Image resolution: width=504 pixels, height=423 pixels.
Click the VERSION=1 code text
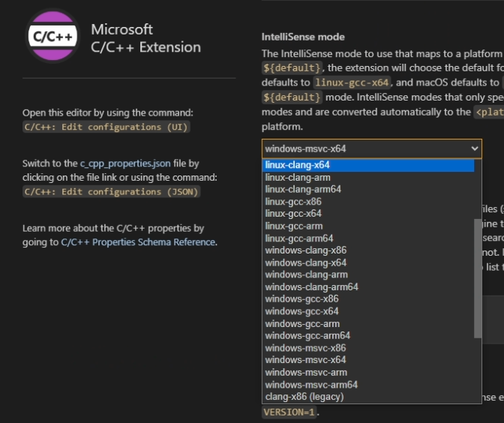(289, 412)
